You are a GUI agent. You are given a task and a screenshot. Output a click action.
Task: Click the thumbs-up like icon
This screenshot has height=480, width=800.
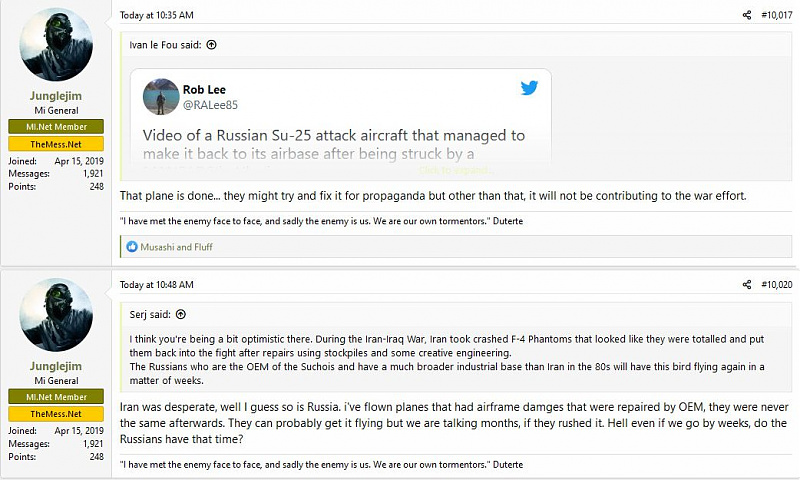point(130,246)
